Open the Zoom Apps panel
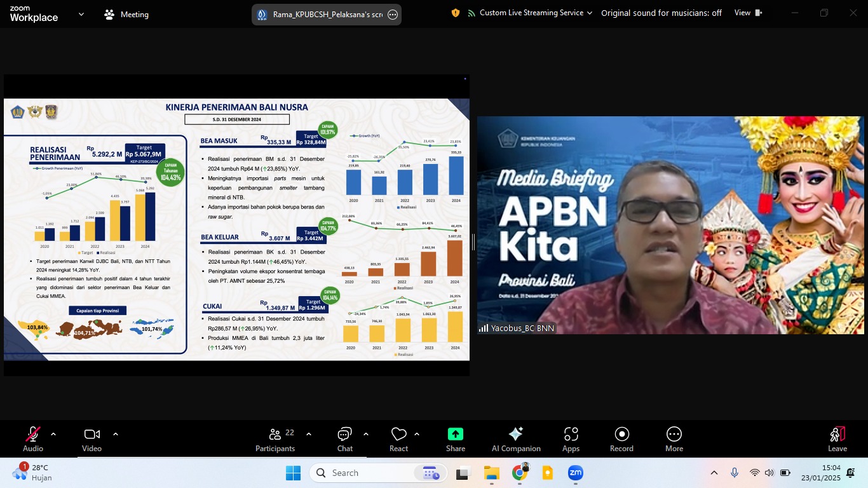The width and height of the screenshot is (868, 488). [571, 439]
